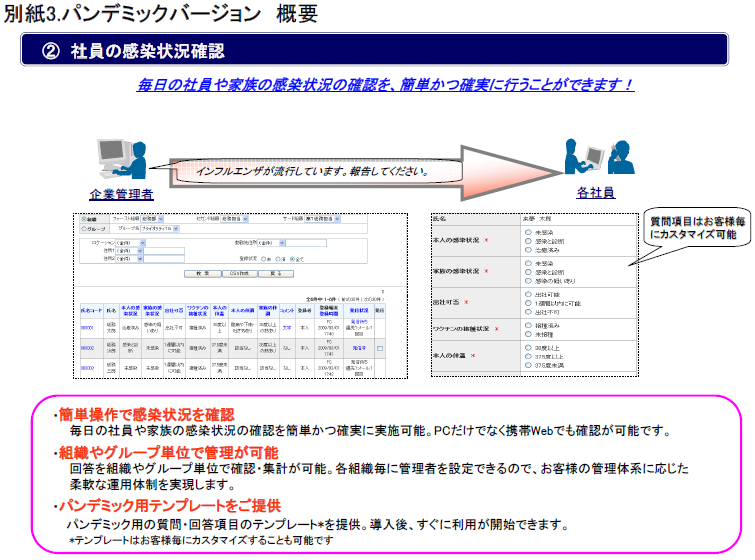Open the 各社員 link
The image size is (755, 560).
596,193
